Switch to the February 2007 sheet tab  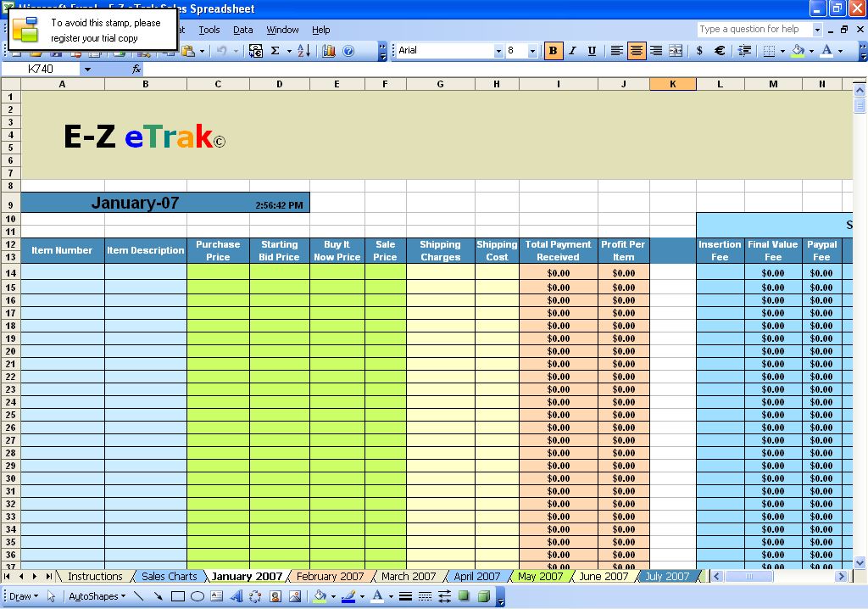(330, 576)
